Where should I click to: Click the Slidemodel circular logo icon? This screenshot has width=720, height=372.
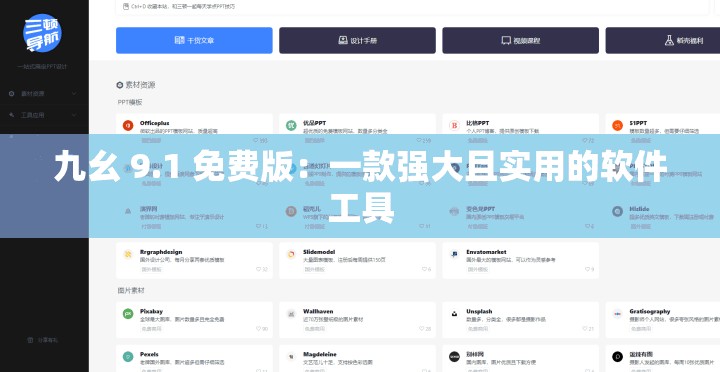(x=291, y=254)
